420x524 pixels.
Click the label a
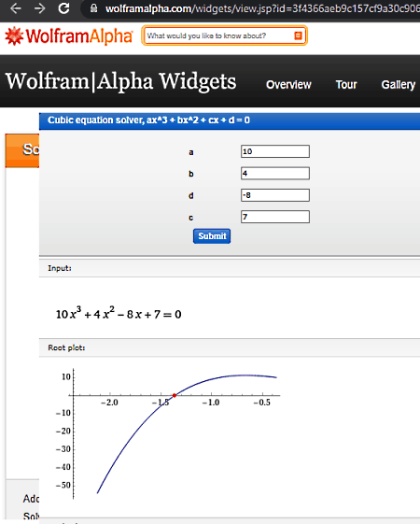pyautogui.click(x=191, y=152)
